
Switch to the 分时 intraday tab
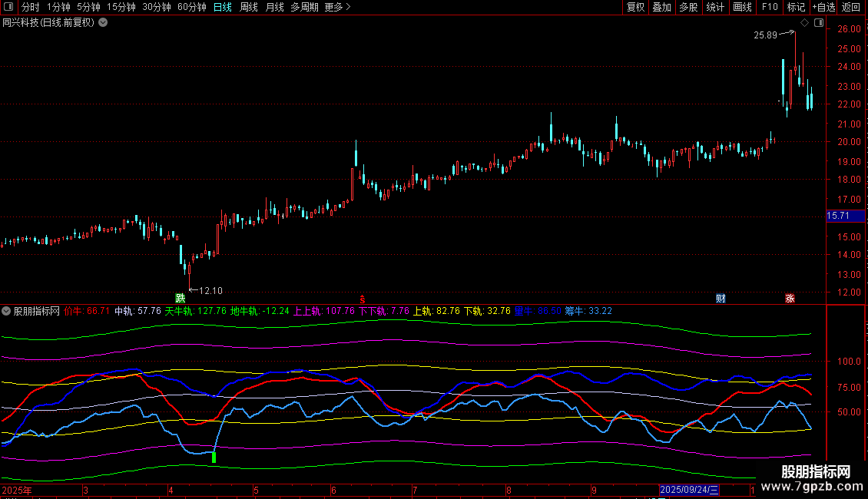30,8
